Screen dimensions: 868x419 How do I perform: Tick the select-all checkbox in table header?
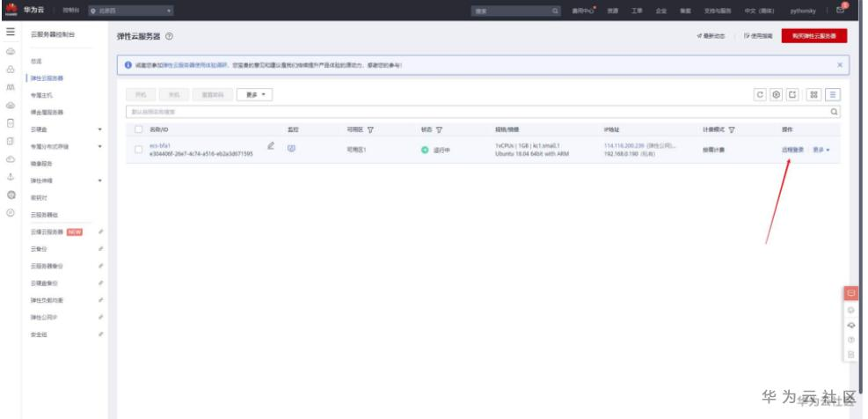pos(139,129)
